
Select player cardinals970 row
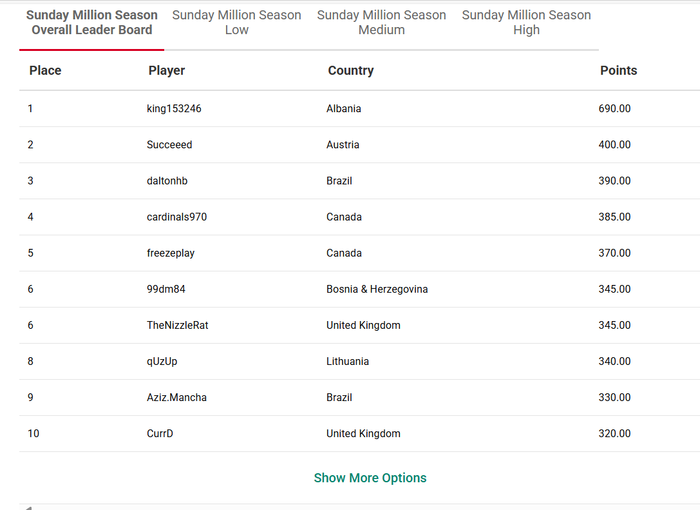pos(359,217)
